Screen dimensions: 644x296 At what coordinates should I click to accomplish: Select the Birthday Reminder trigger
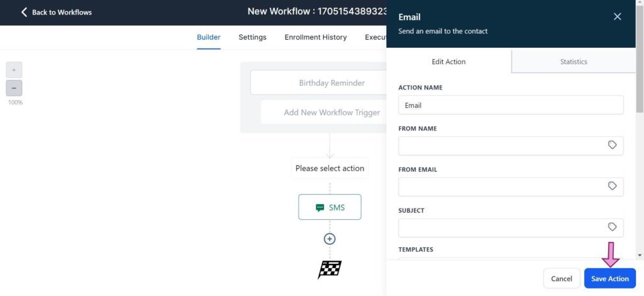point(319,83)
